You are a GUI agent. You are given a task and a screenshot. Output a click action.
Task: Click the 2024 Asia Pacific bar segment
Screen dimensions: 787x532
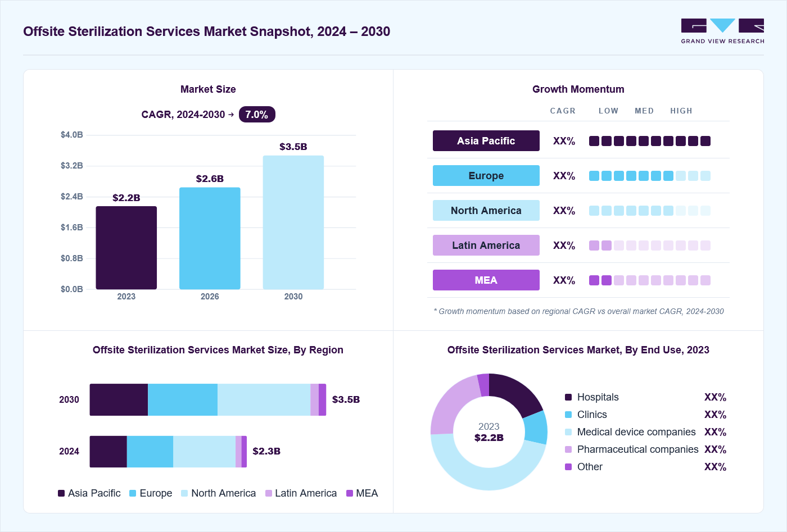tap(108, 452)
